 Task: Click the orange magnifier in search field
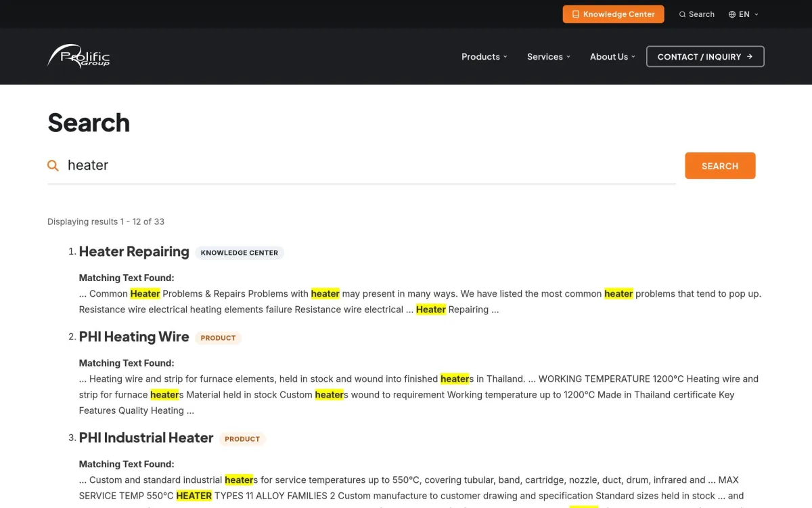coord(53,165)
